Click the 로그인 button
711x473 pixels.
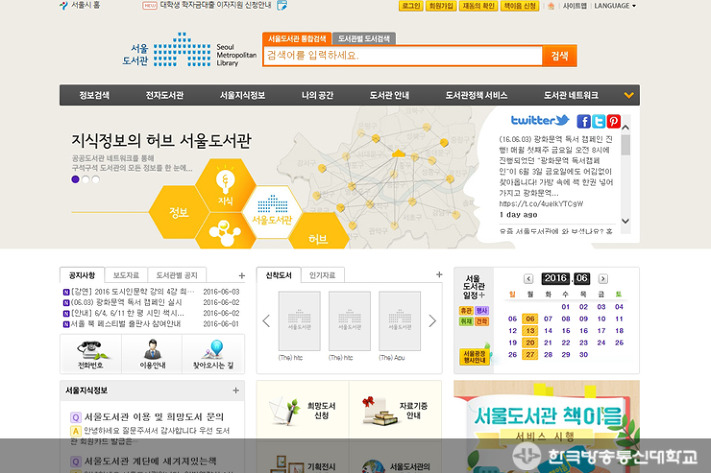coord(411,6)
